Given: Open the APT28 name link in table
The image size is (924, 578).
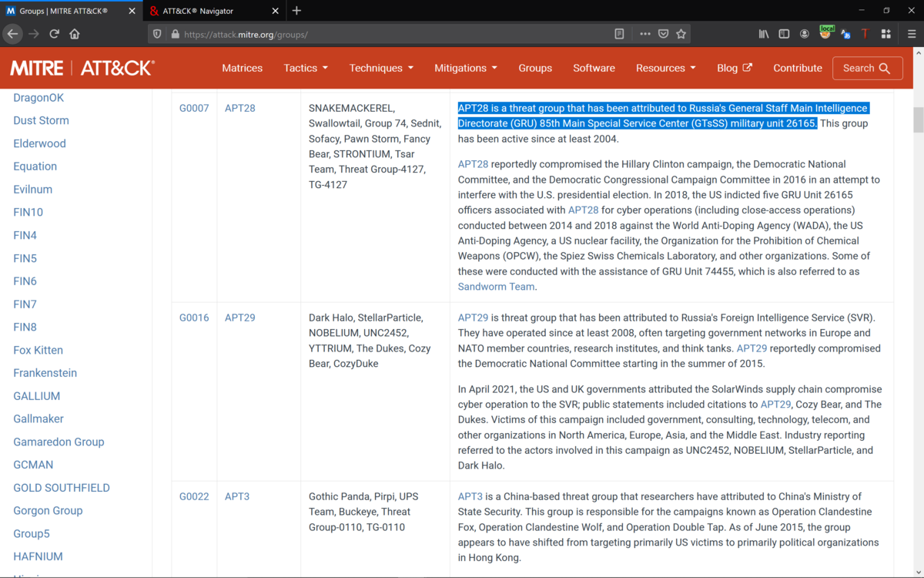Looking at the screenshot, I should click(x=239, y=108).
